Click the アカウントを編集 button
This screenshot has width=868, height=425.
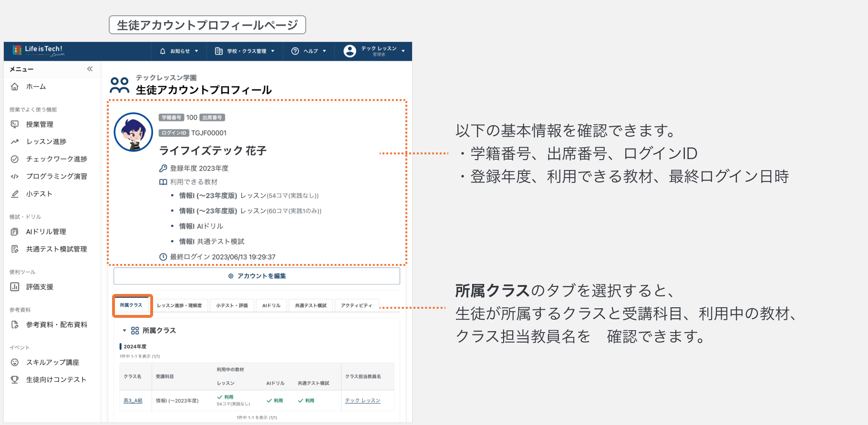click(257, 276)
